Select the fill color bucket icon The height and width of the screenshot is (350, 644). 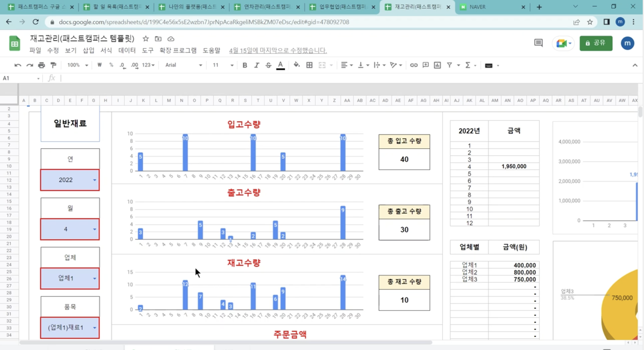point(297,65)
